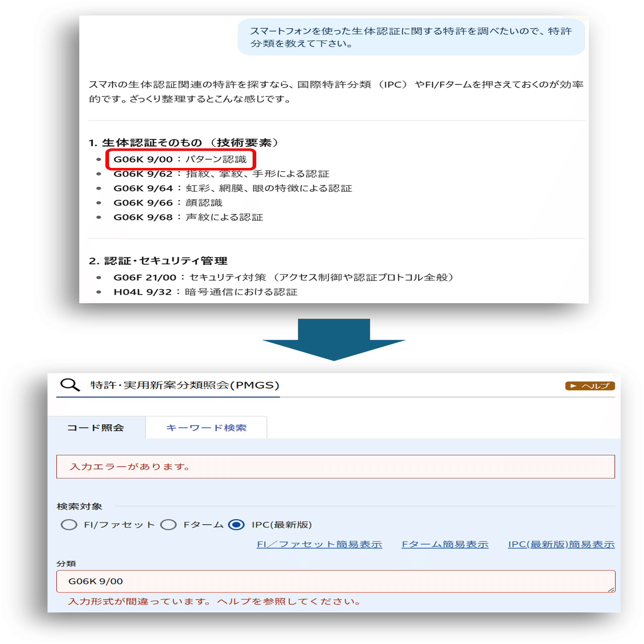
Task: Click the G06K 9/66 顔認識 entry
Action: click(169, 203)
